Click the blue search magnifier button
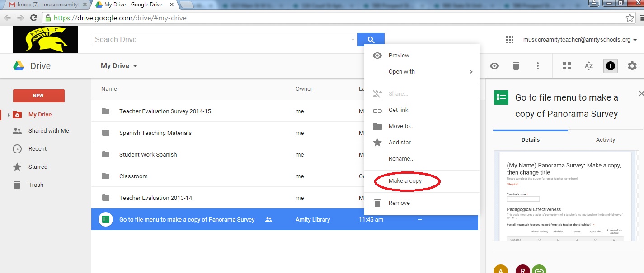Screen dimensions: 644x273 371,40
